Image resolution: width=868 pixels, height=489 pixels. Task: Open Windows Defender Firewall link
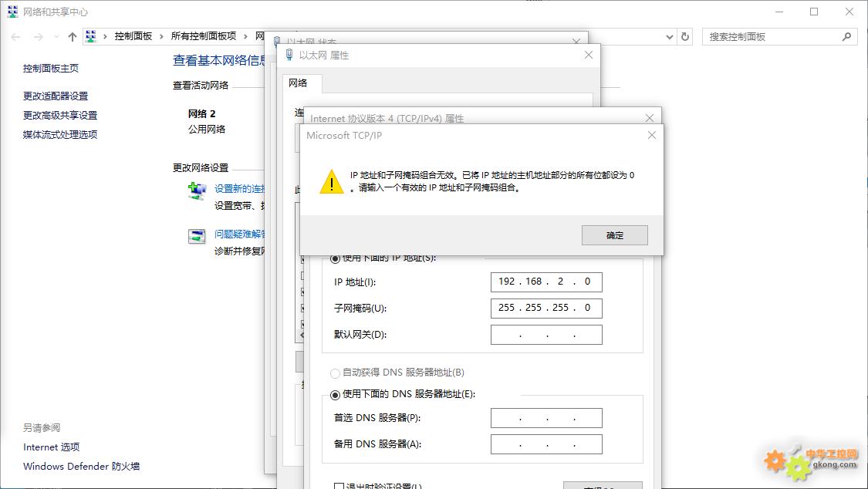(81, 467)
